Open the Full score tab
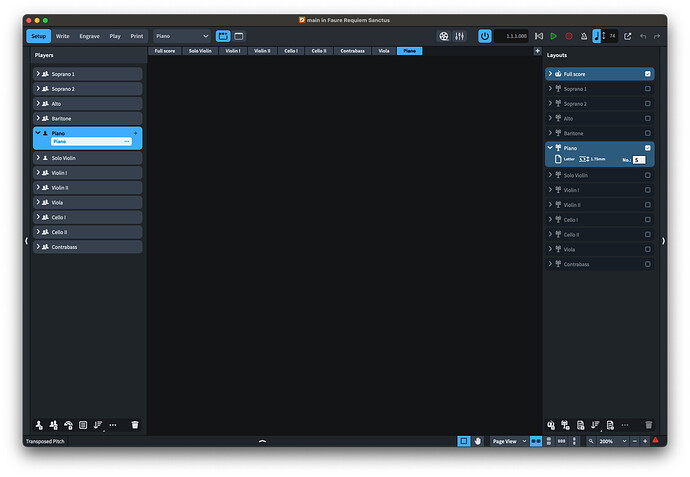This screenshot has width=690, height=477. tap(165, 51)
